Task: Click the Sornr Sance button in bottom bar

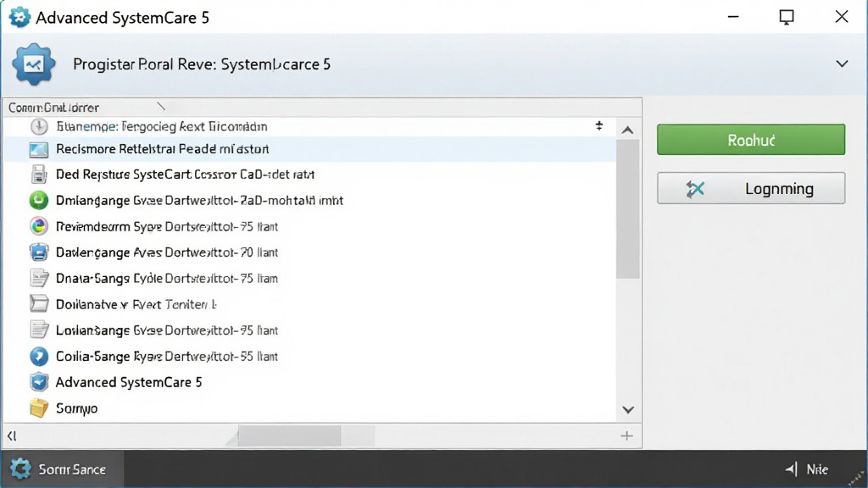Action: 62,469
